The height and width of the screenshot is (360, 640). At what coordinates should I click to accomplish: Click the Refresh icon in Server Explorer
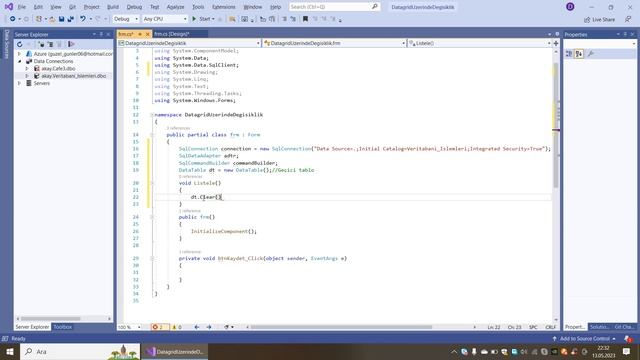point(20,44)
